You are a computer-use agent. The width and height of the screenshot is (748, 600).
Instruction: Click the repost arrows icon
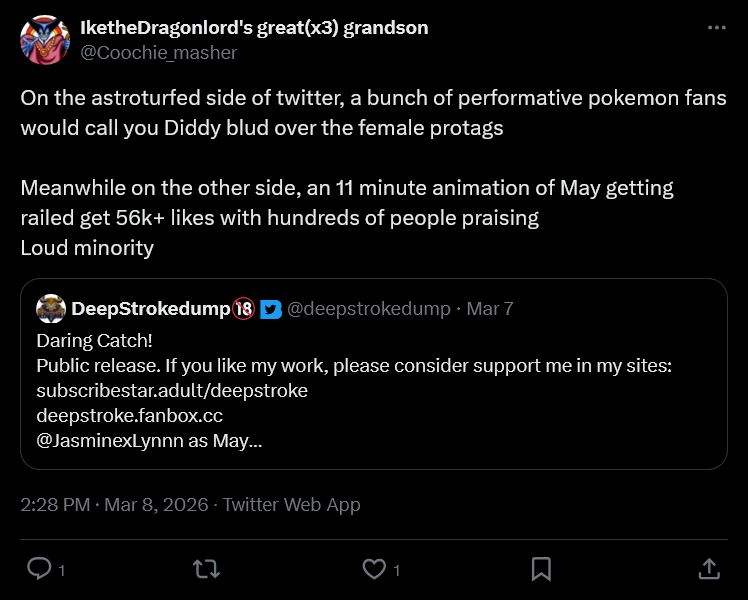[x=206, y=569]
